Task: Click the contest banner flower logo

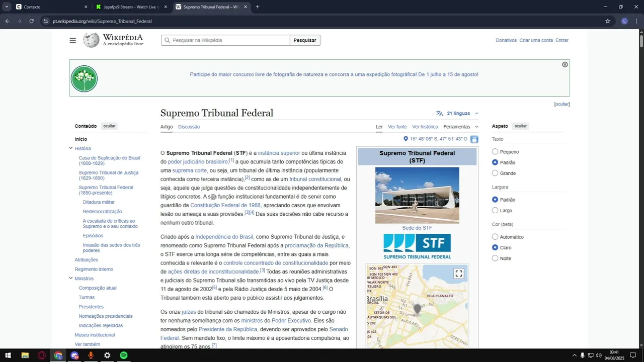Action: (x=84, y=79)
